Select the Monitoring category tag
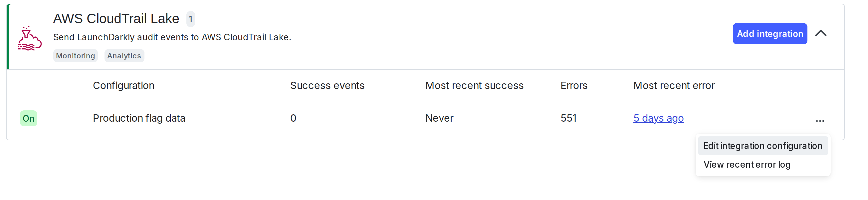Image resolution: width=868 pixels, height=200 pixels. click(75, 55)
